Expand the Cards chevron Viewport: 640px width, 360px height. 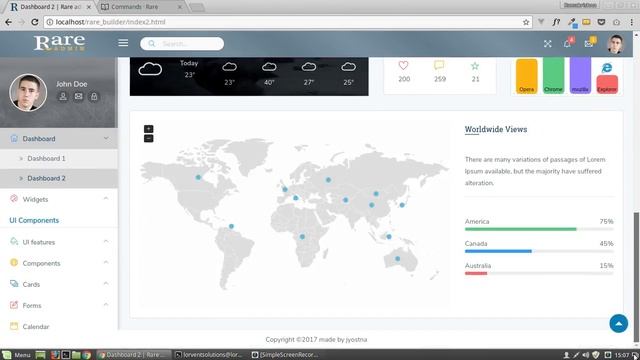[x=106, y=284]
